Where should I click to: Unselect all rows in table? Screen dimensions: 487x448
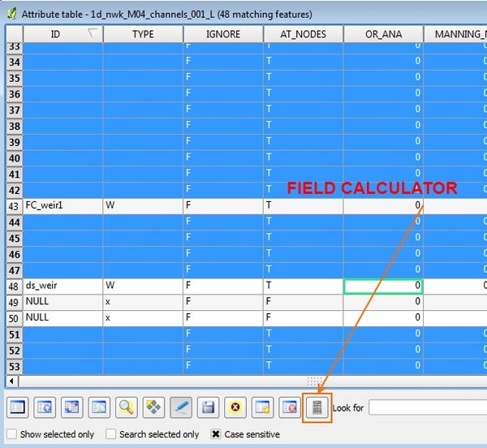[x=18, y=407]
